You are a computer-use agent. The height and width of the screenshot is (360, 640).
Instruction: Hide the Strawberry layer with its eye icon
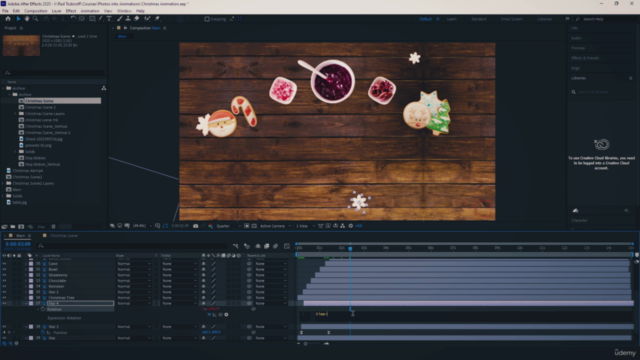4,275
